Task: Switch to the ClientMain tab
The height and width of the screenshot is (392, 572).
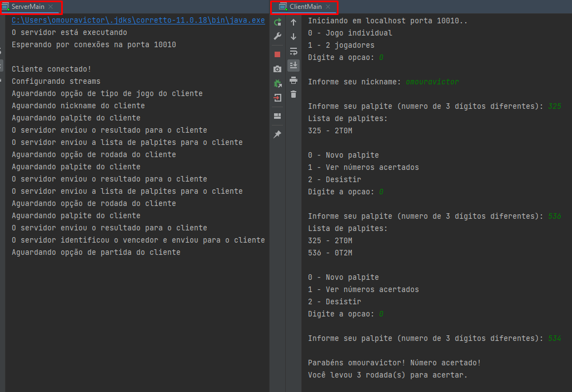Action: click(305, 7)
